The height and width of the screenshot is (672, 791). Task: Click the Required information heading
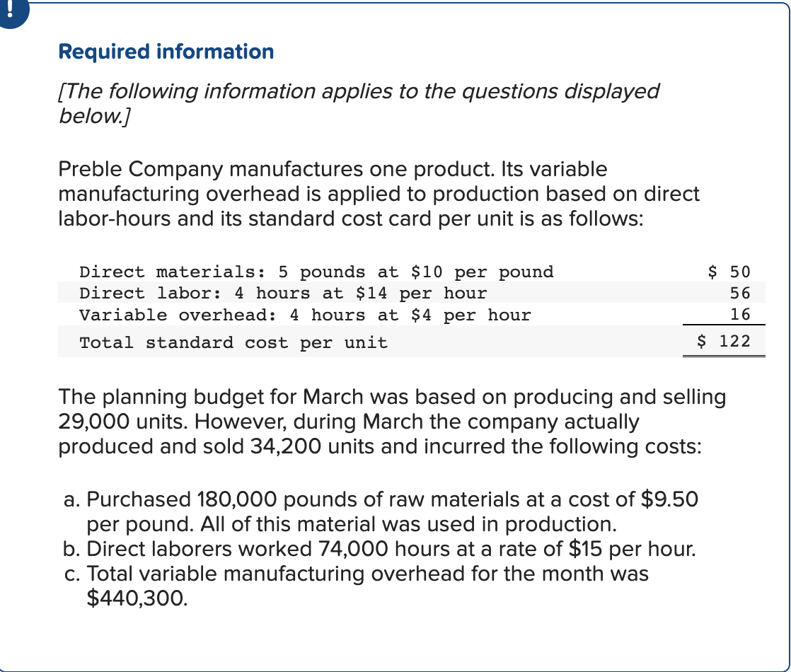point(166,52)
